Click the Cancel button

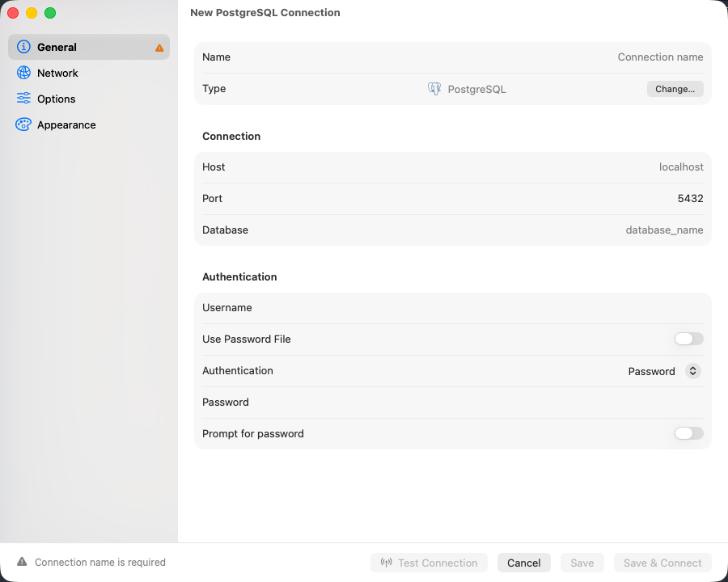coord(523,563)
